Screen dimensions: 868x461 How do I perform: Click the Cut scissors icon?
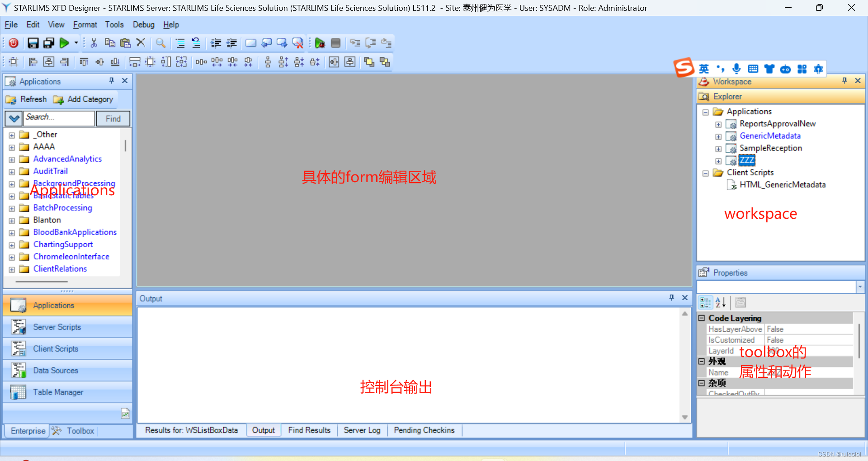point(94,43)
